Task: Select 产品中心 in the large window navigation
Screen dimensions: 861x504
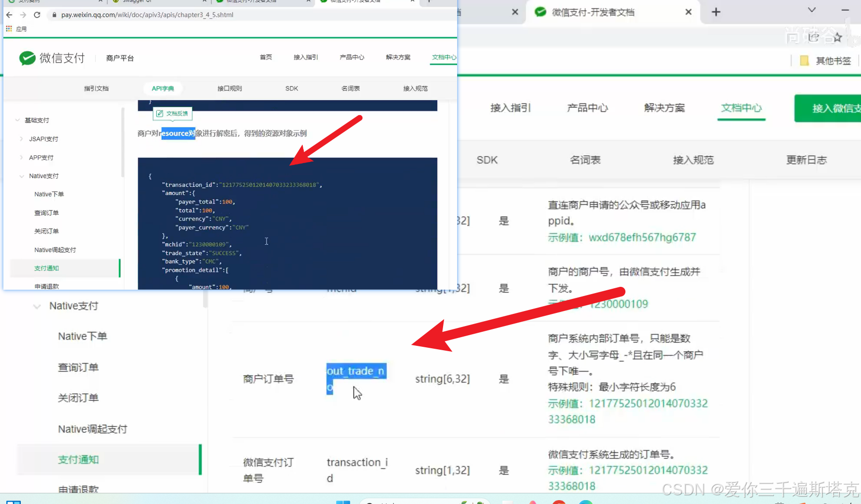Action: click(x=587, y=108)
